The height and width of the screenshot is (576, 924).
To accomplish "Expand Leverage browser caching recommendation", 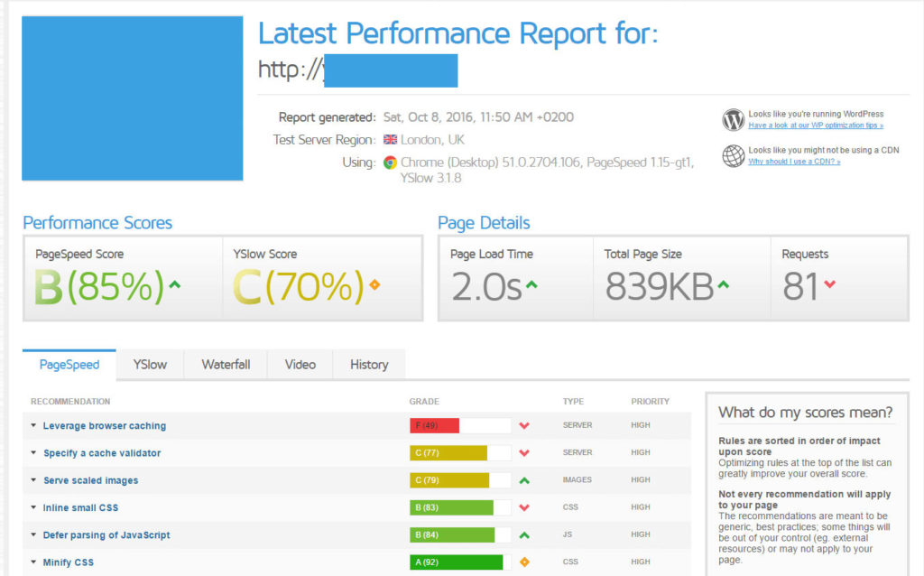I will [104, 426].
